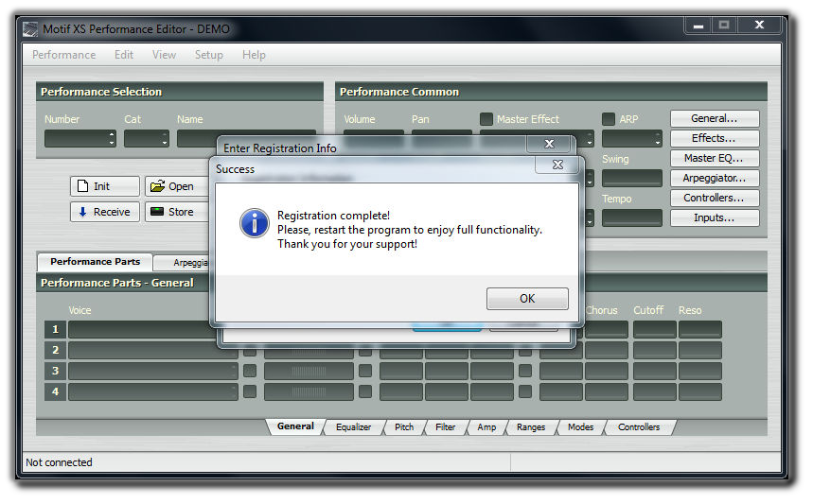Click the Store button's device icon
813x504 pixels.
point(156,211)
